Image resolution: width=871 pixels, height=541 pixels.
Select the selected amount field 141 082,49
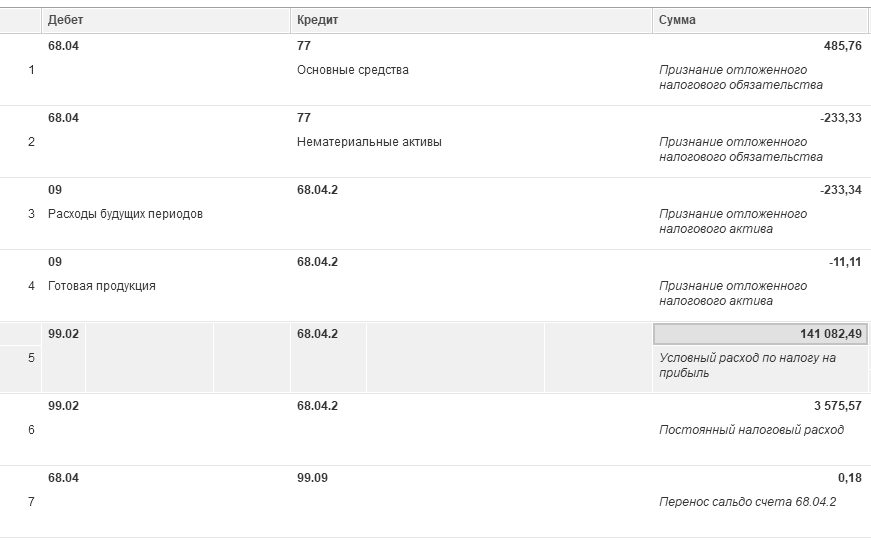click(x=760, y=334)
